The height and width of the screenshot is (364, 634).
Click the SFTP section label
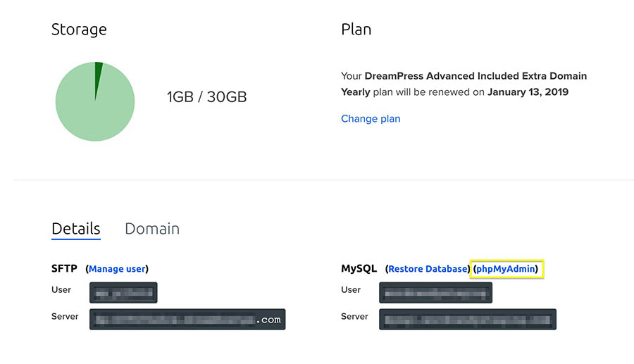click(64, 268)
